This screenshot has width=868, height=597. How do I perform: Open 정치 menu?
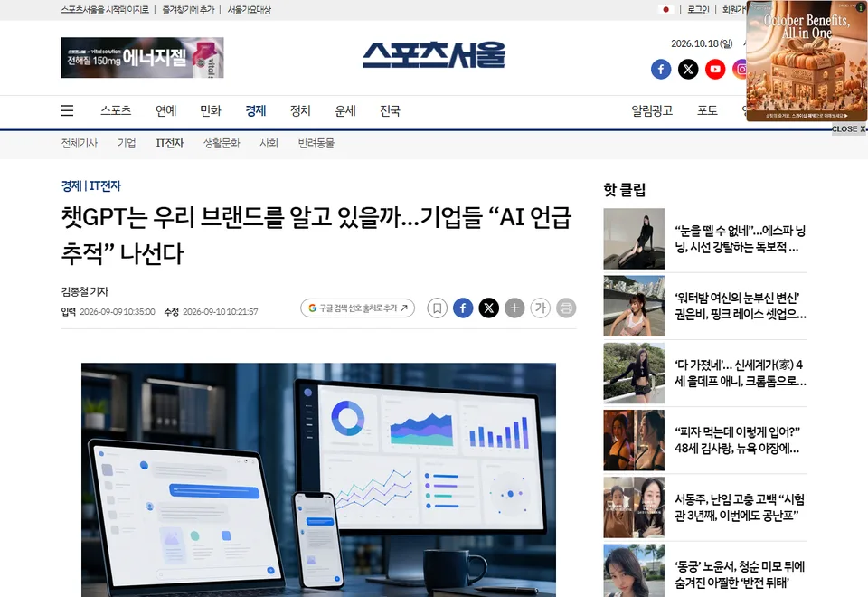click(x=300, y=110)
